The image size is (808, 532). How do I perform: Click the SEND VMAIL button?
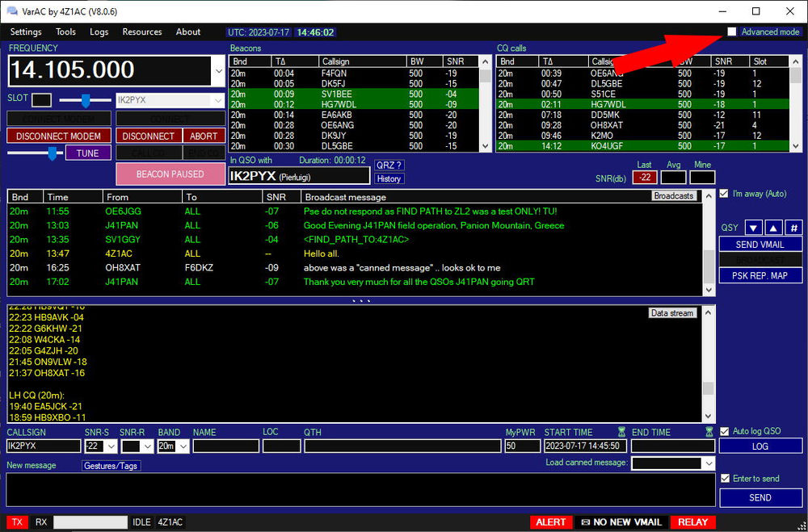[x=760, y=244]
